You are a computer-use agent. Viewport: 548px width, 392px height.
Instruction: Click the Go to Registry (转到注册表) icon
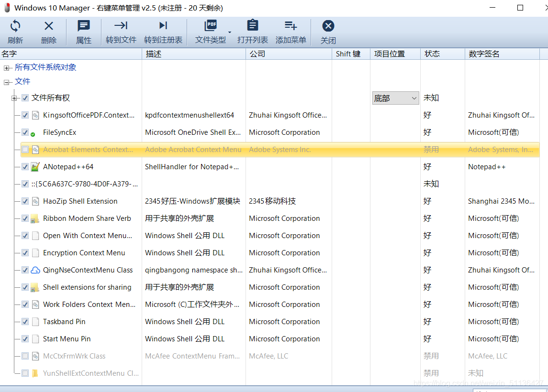pyautogui.click(x=163, y=25)
